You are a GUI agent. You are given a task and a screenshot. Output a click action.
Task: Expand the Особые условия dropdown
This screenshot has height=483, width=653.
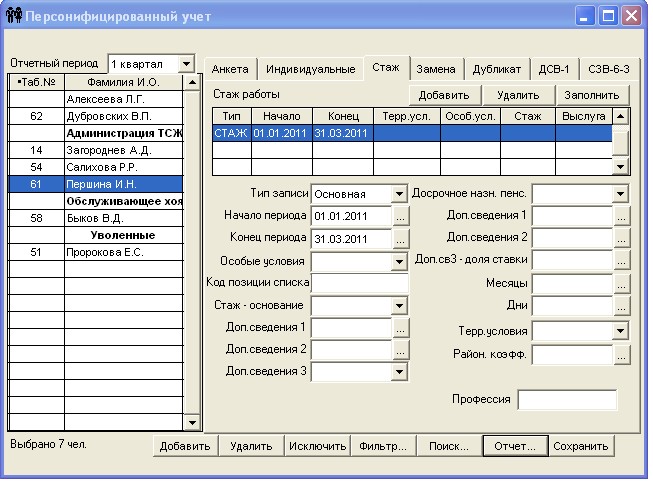(400, 262)
